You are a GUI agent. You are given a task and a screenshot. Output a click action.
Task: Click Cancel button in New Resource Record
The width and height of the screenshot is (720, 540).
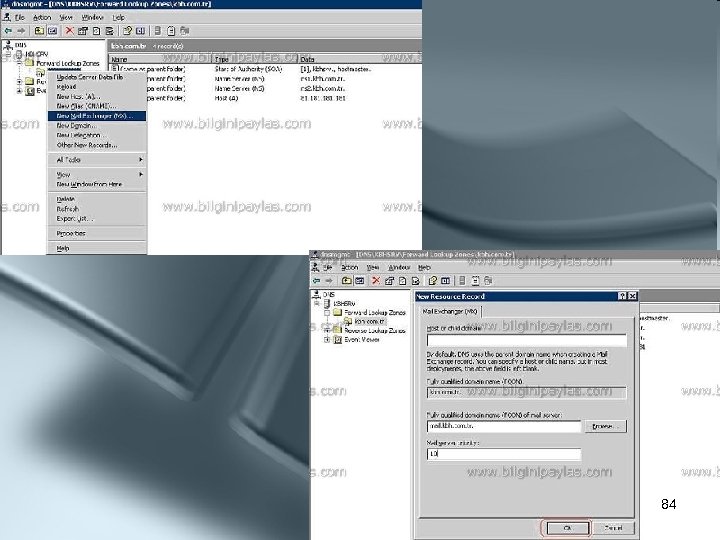coord(614,528)
